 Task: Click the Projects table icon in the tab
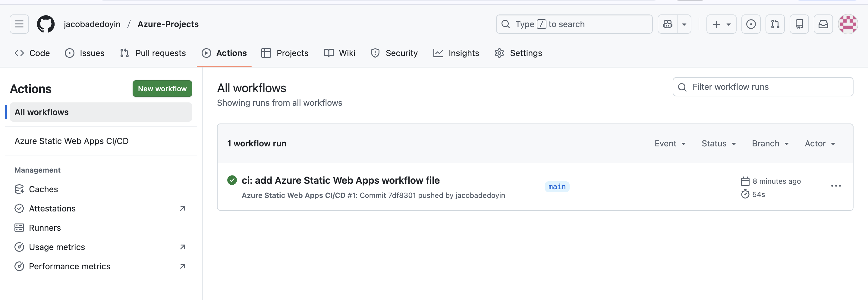point(266,53)
